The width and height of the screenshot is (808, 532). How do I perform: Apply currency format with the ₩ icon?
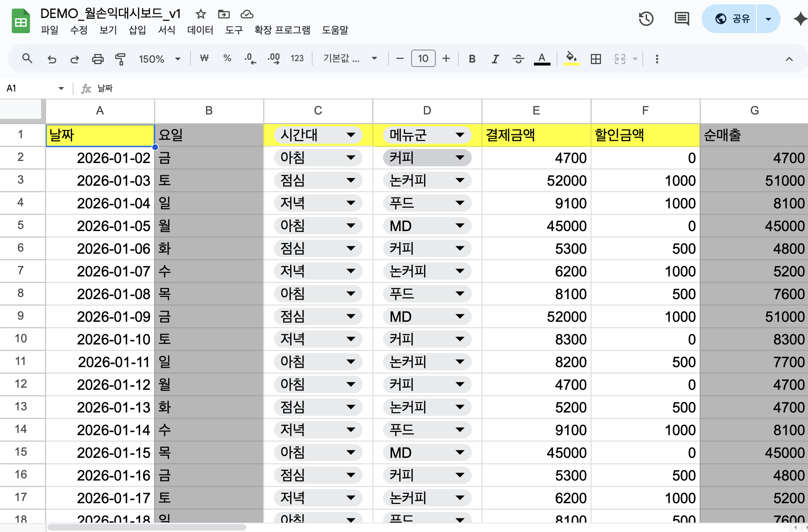204,58
